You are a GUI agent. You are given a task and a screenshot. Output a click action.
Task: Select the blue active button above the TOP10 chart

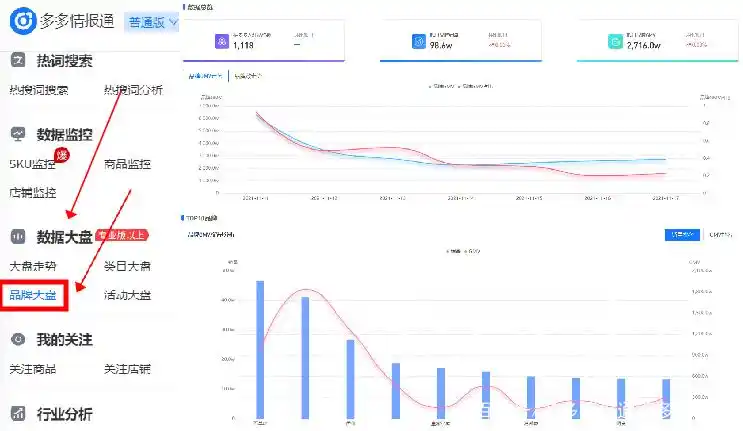click(x=682, y=236)
